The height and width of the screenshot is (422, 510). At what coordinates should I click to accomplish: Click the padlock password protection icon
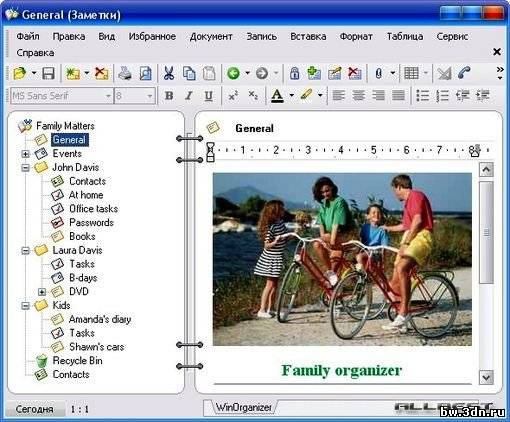pyautogui.click(x=294, y=73)
